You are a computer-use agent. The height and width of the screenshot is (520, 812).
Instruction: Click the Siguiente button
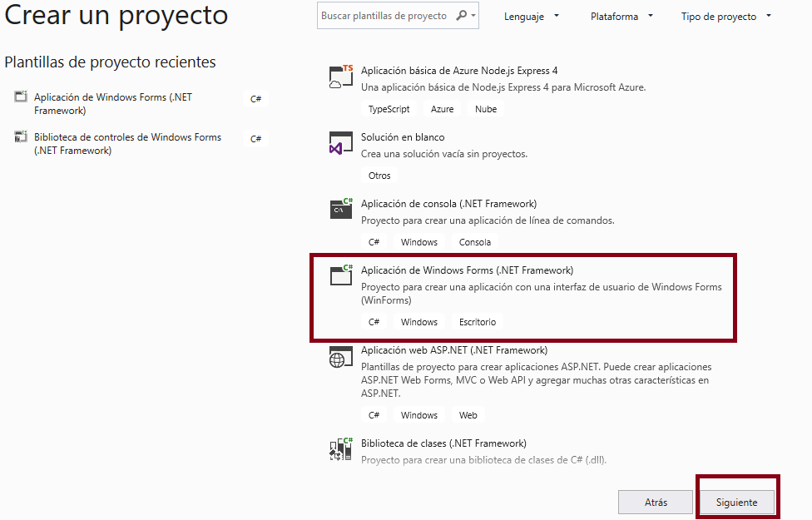[737, 502]
